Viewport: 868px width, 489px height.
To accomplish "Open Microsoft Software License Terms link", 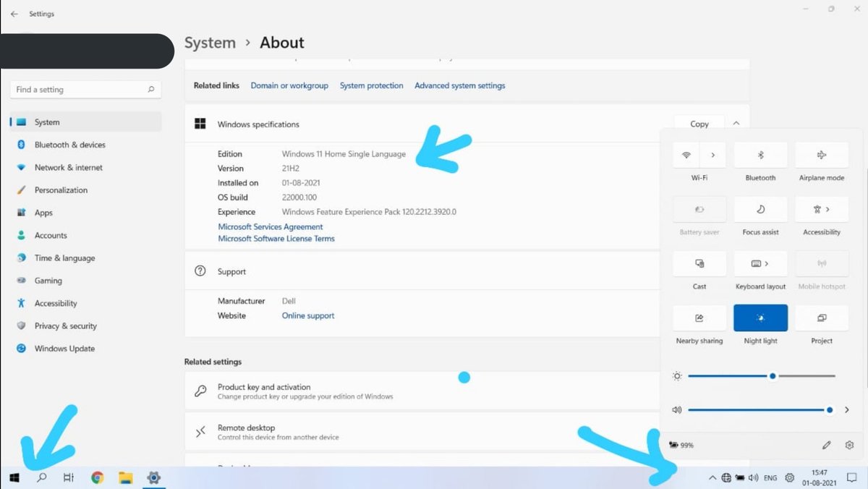I will (276, 238).
